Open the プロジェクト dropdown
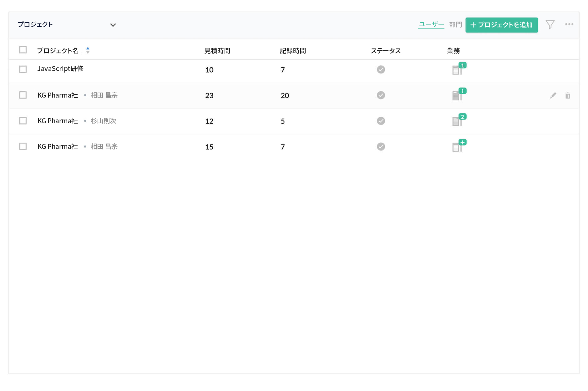Screen dimensions: 588x391 (x=114, y=25)
